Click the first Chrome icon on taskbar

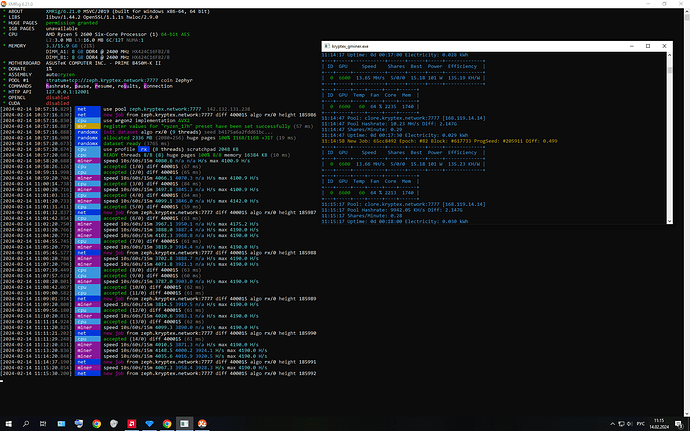tap(96, 424)
